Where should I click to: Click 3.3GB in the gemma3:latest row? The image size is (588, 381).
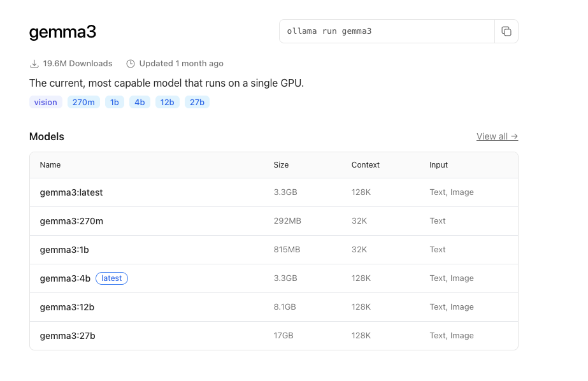pos(285,192)
